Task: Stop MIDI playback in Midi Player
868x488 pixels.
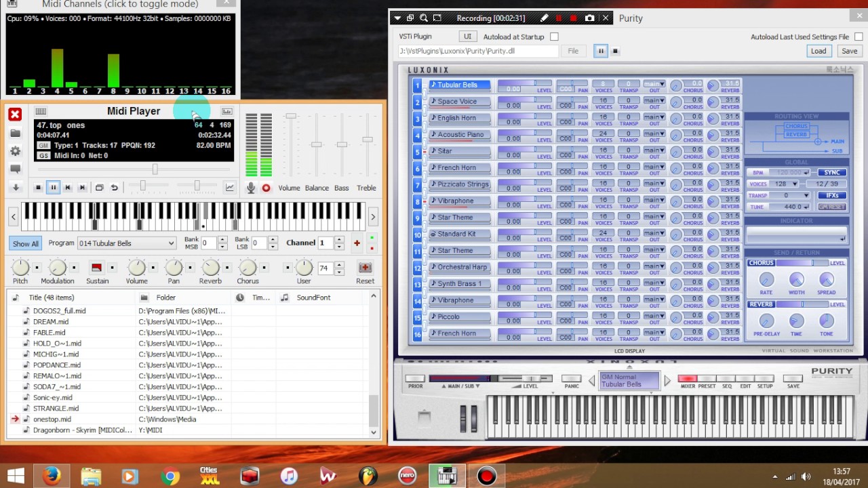Action: tap(38, 188)
